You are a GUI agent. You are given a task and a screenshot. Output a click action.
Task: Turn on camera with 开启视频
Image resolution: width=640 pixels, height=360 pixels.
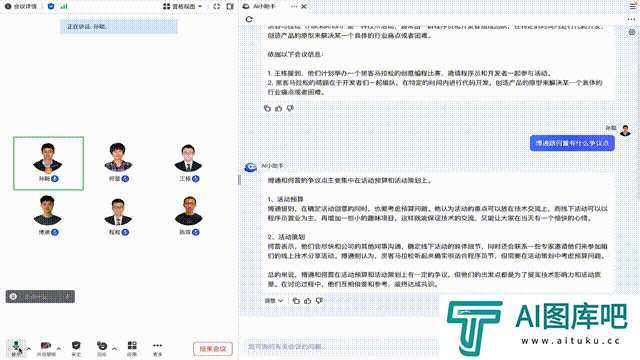tap(46, 349)
